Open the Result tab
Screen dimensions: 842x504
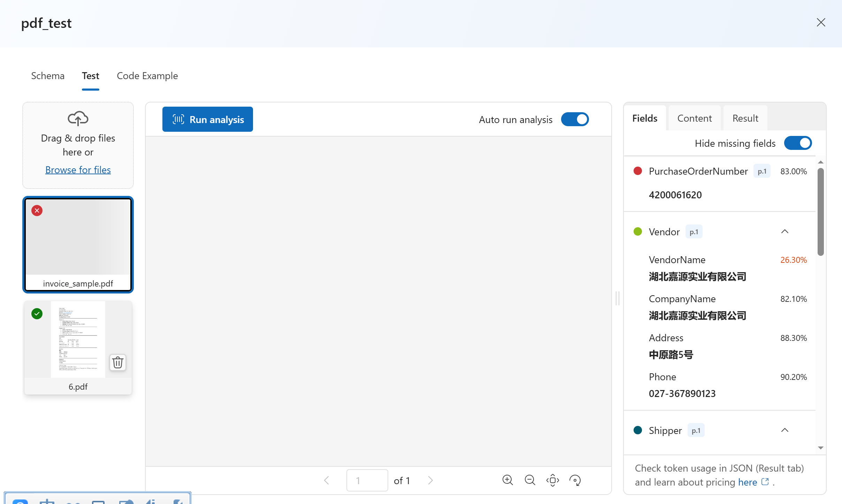(745, 118)
